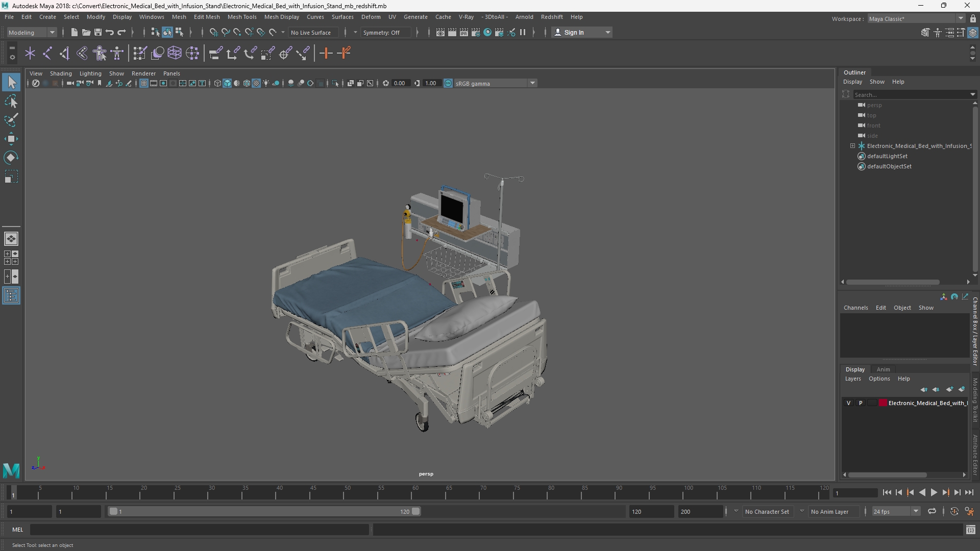Screen dimensions: 980x551
Task: Choose the Lasso select tool
Action: [11, 101]
